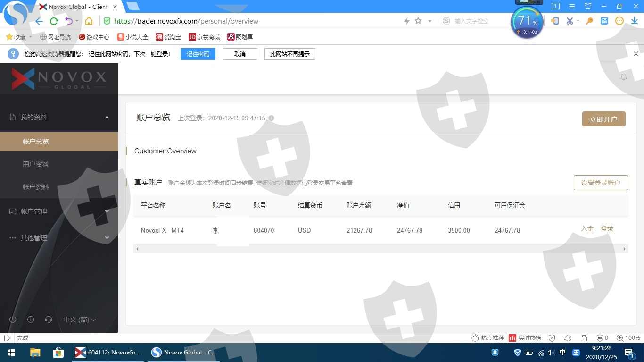The height and width of the screenshot is (362, 644).
Task: Click the 立即开户 button
Action: click(603, 119)
